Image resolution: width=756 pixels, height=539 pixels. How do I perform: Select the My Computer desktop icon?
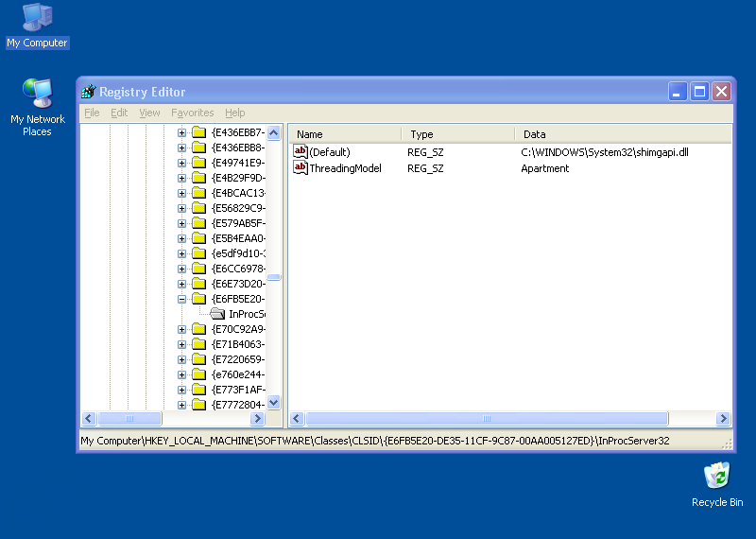point(38,26)
